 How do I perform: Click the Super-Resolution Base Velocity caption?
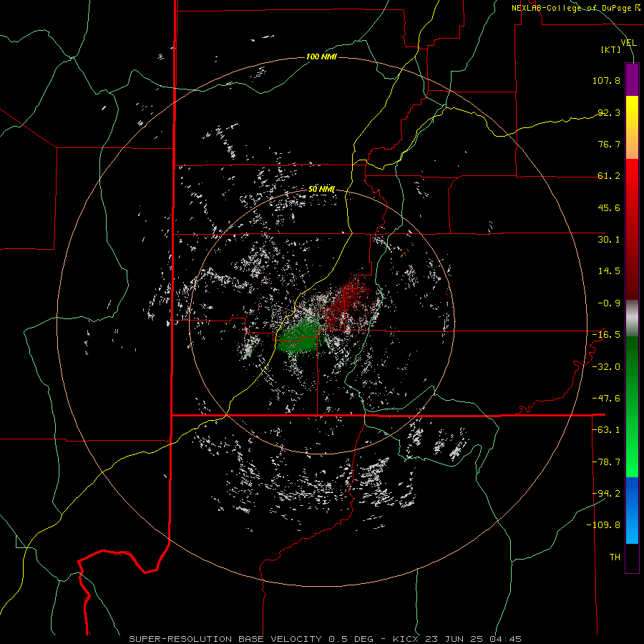[x=326, y=639]
